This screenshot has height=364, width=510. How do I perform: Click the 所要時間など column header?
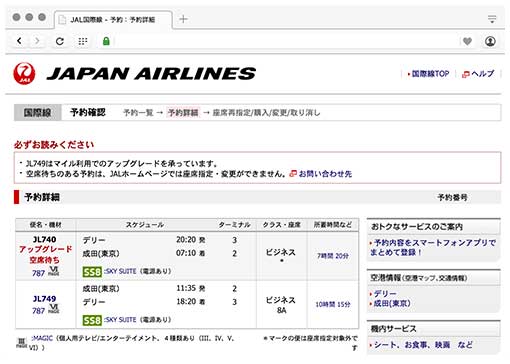333,225
